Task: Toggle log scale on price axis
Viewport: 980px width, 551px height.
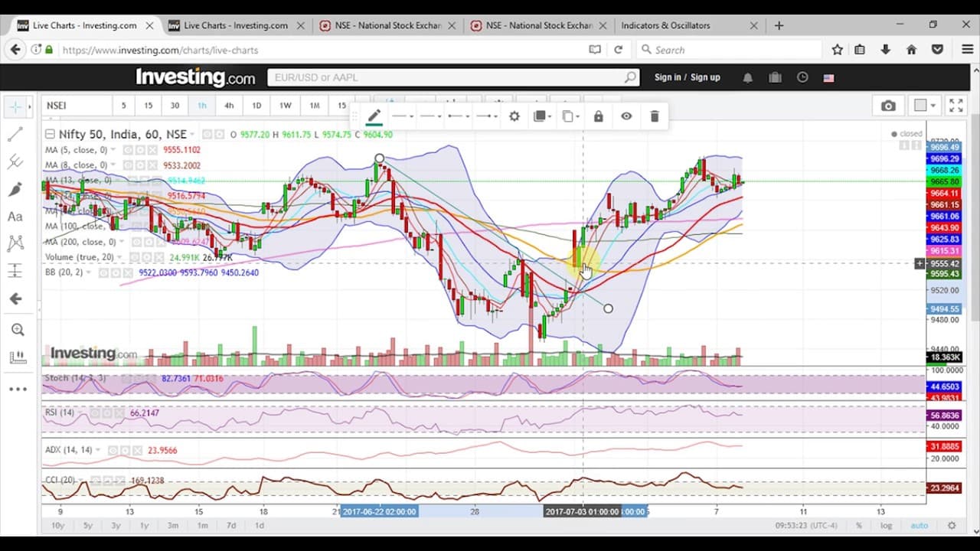Action: pos(886,526)
